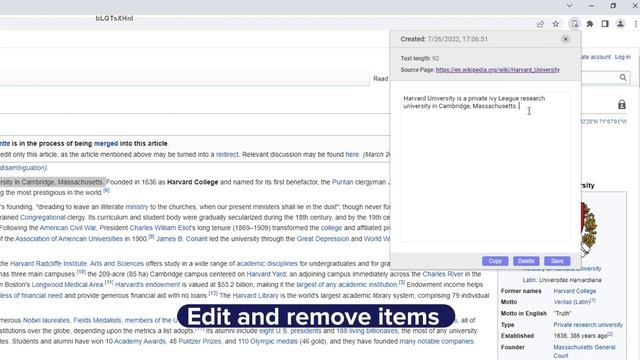Click inside the clipboard text editing area
The width and height of the screenshot is (640, 360).
[x=485, y=167]
